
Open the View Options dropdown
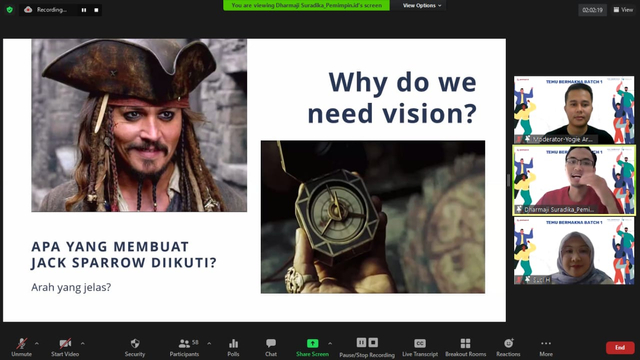coord(422,5)
